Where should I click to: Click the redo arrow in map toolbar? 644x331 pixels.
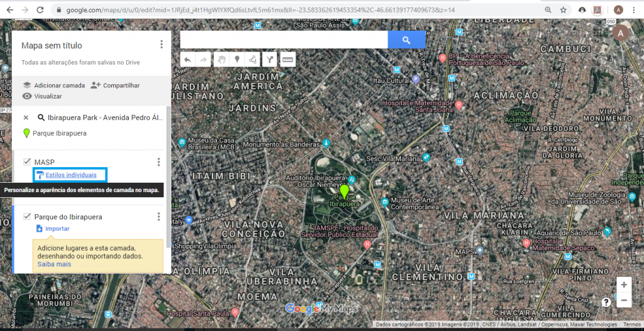(203, 60)
